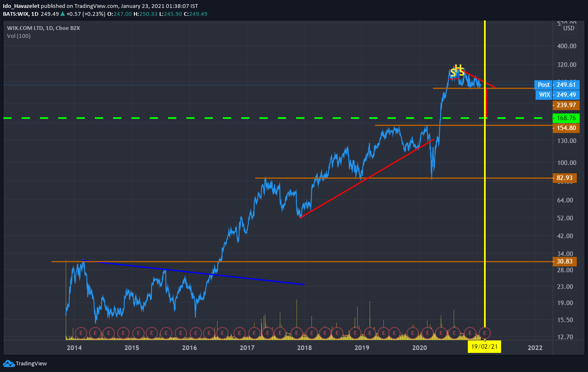The width and height of the screenshot is (588, 372).
Task: Click the green up-triangle next to +0.57
Action: coord(62,14)
